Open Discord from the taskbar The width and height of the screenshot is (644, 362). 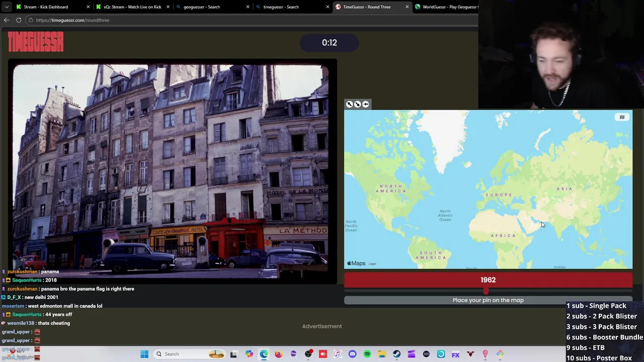coord(352,354)
